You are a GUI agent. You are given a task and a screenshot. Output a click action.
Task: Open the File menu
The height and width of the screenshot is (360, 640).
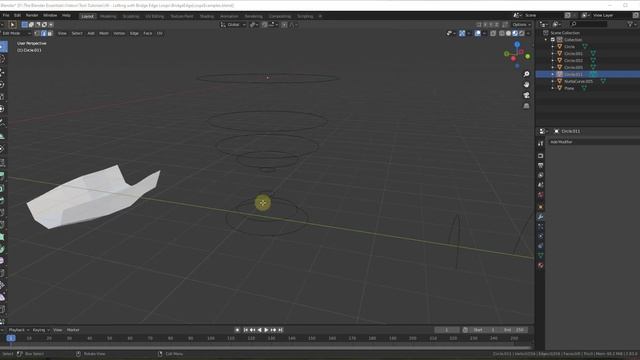click(x=6, y=16)
